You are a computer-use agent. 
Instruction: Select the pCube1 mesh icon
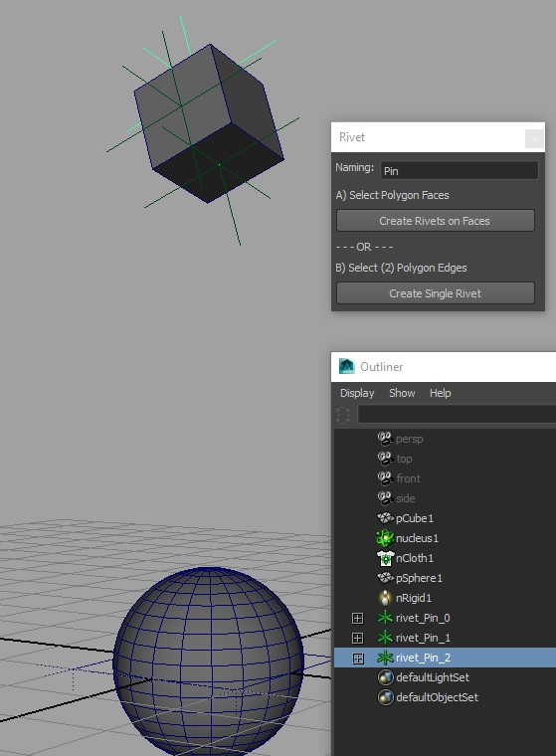385,518
